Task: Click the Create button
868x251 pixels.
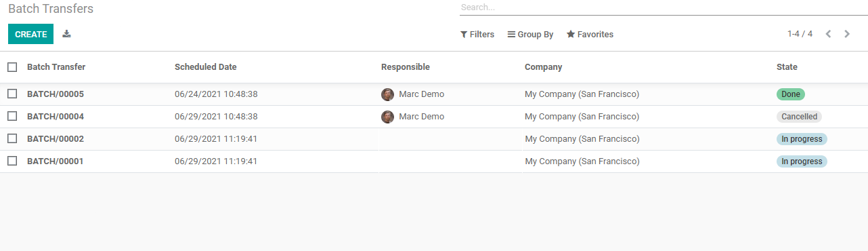Action: point(30,34)
